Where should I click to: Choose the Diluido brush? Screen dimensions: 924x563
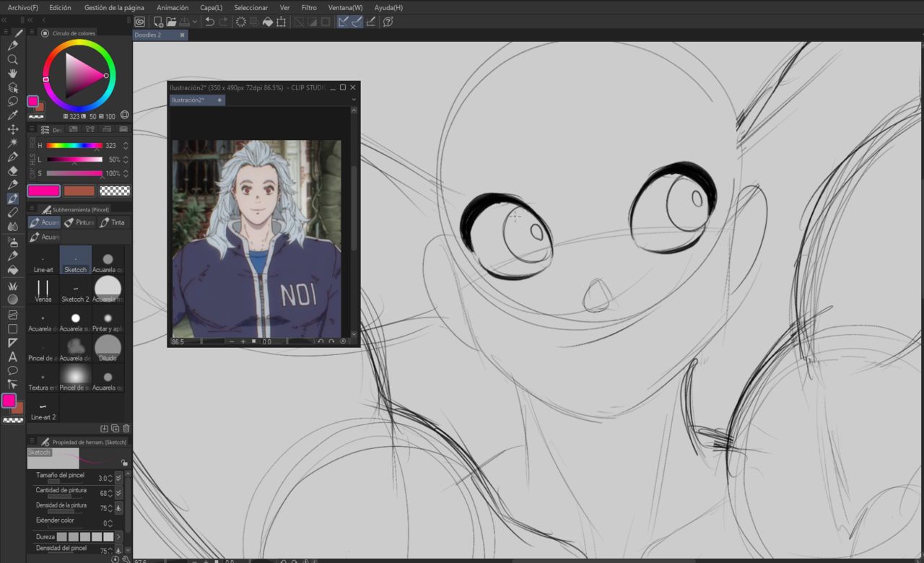point(108,348)
